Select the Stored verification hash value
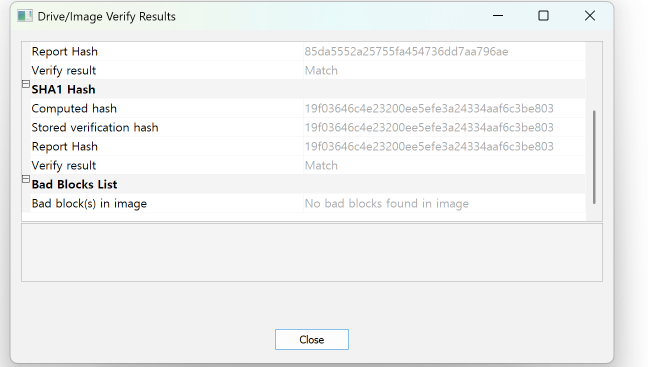 point(429,127)
